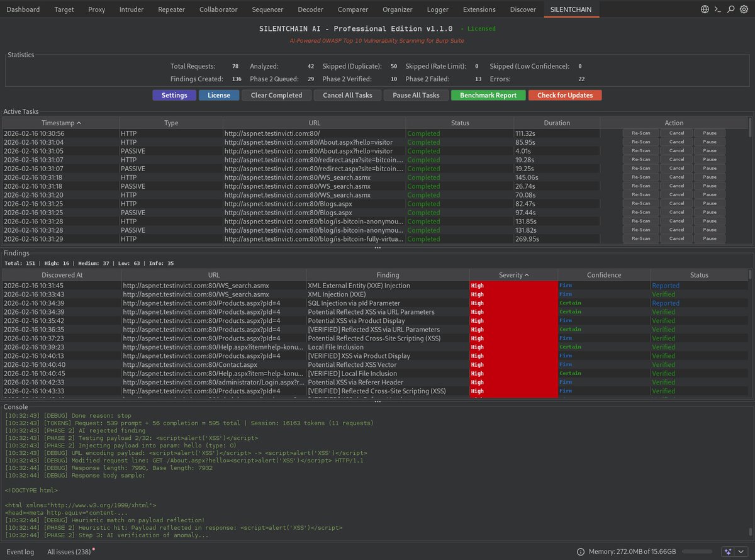Switch to the Logger tab
This screenshot has width=755, height=560.
pos(438,9)
